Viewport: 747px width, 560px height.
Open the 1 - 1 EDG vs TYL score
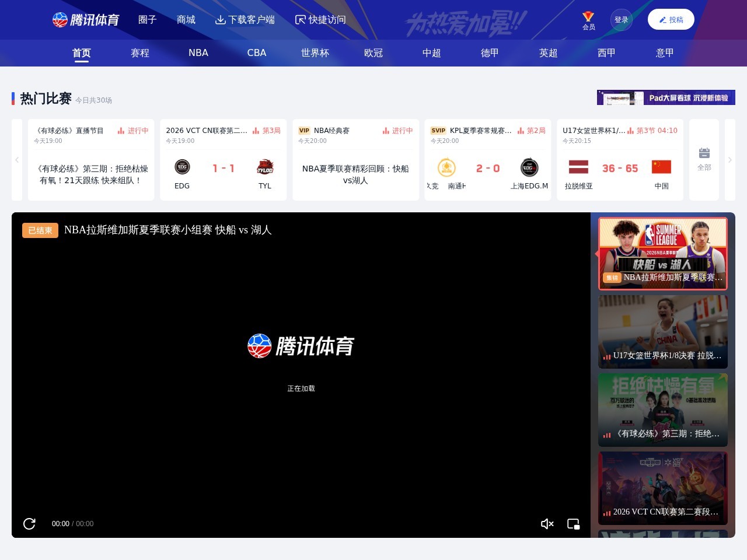(224, 168)
